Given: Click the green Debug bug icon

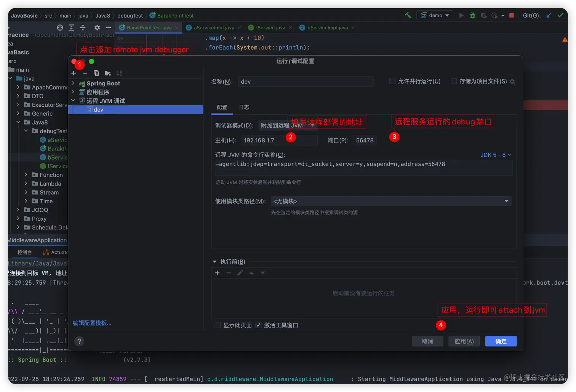Looking at the screenshot, I should point(472,16).
